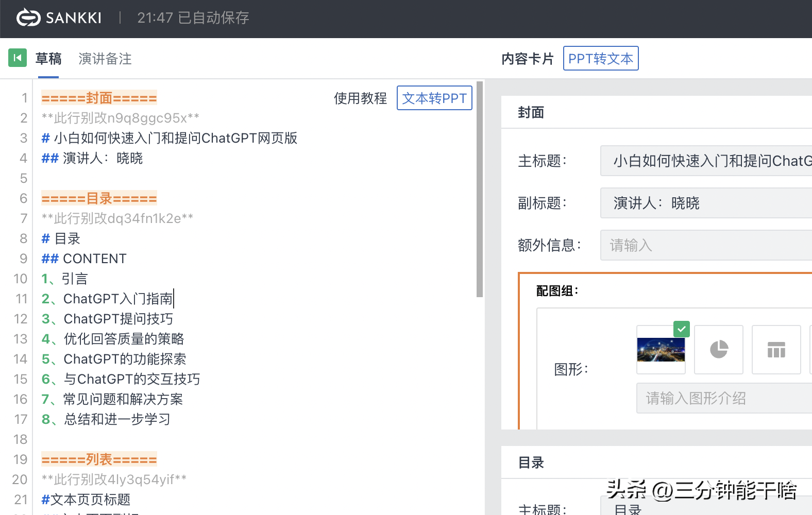Click the #文本页页标题 line
The image size is (812, 515).
coord(86,500)
